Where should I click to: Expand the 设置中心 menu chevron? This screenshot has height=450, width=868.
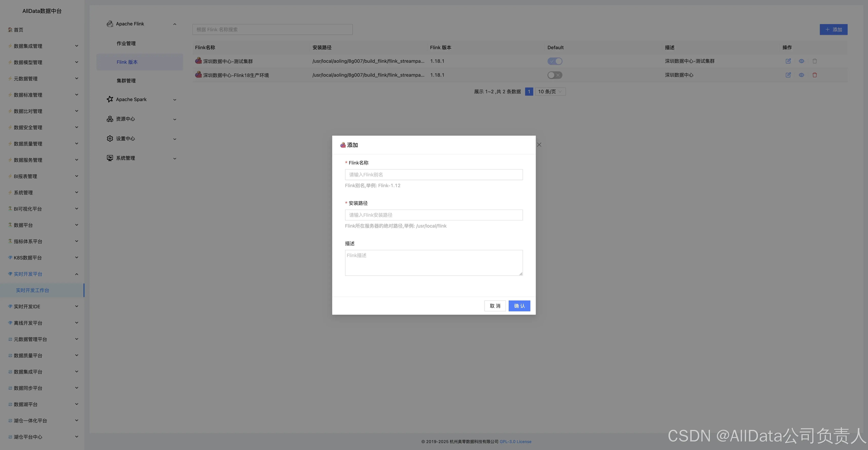[x=175, y=139]
